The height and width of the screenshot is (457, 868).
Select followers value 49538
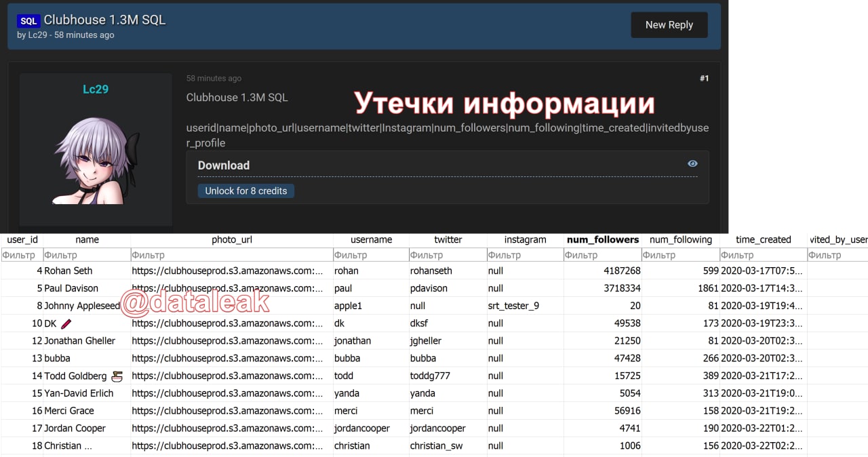(603, 323)
